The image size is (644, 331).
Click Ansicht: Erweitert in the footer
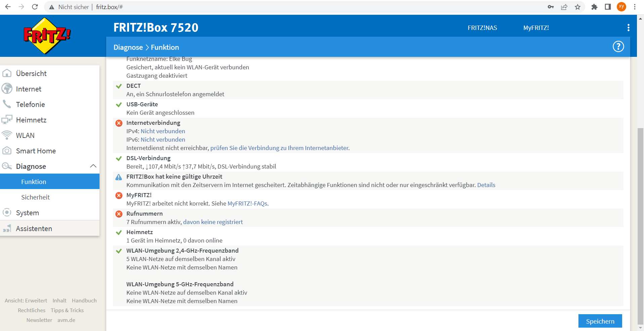pyautogui.click(x=26, y=300)
